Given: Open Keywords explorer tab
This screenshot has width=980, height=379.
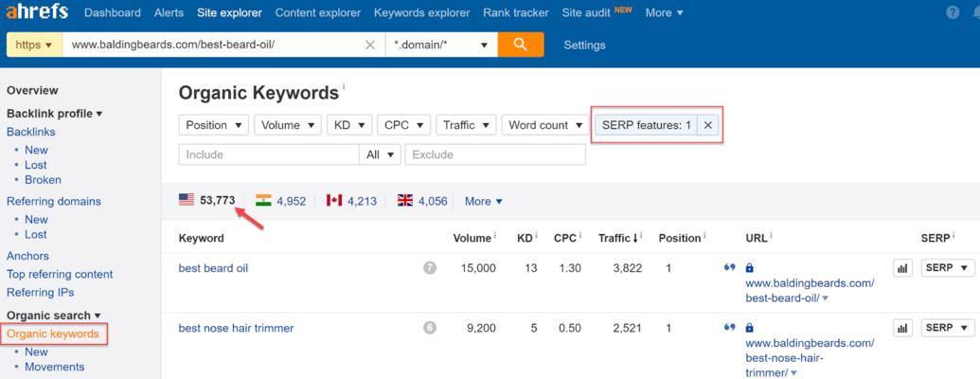Looking at the screenshot, I should [422, 12].
